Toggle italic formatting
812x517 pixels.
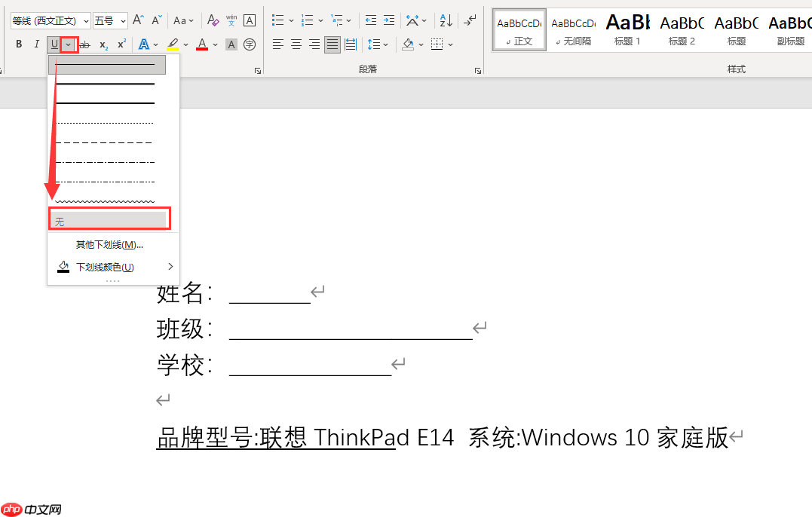tap(36, 44)
